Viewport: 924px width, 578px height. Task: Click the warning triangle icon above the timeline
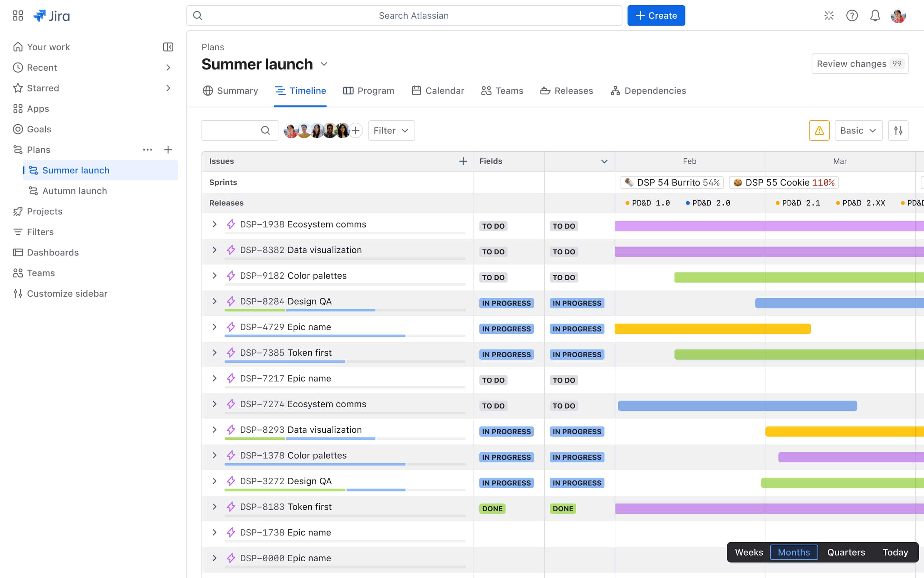(x=819, y=130)
